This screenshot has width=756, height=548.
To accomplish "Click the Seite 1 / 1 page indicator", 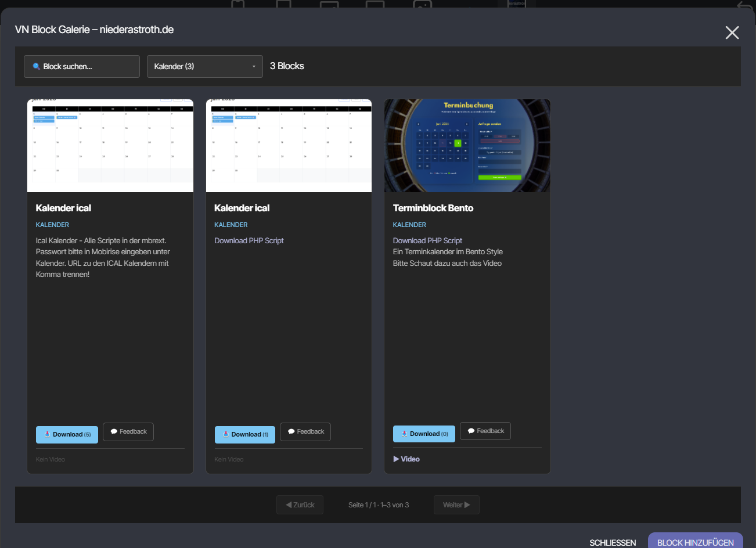I will click(379, 505).
